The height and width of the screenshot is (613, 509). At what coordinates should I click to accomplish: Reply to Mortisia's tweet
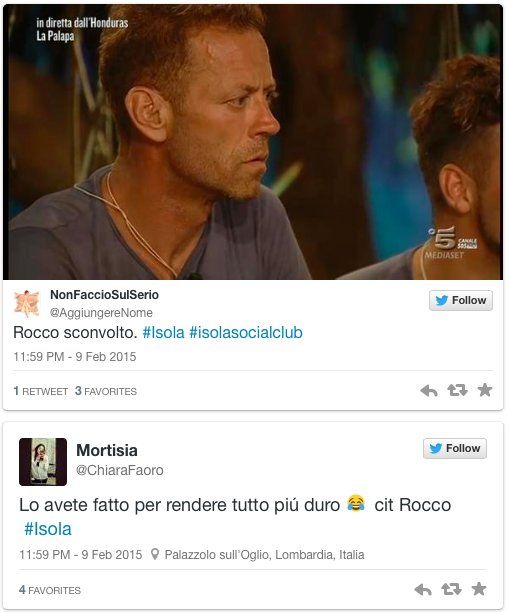[423, 589]
